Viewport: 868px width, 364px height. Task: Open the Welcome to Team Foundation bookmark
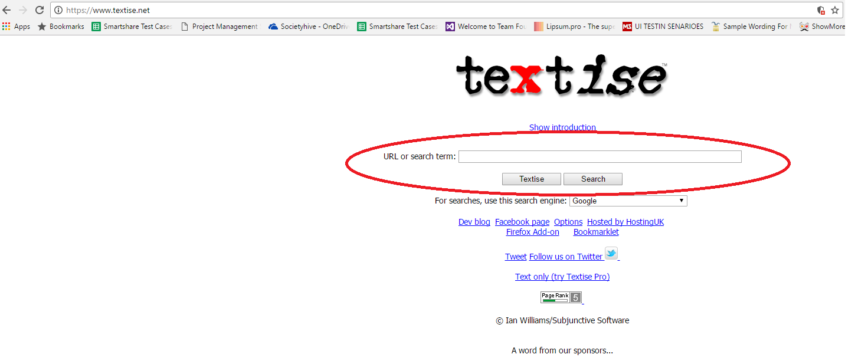(x=486, y=27)
